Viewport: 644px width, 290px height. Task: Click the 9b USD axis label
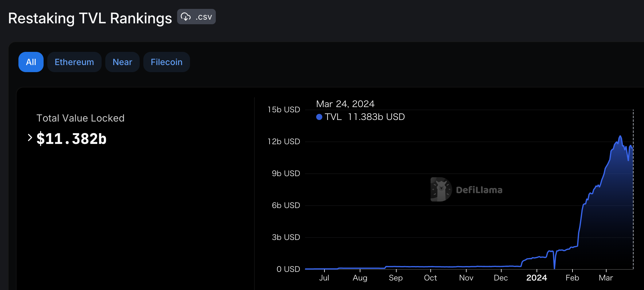coord(286,173)
